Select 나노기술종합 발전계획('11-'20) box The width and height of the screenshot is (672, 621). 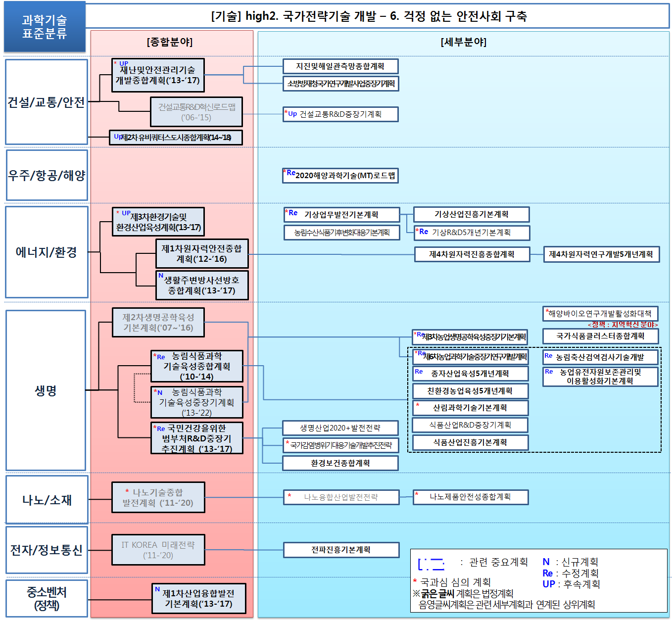tap(158, 497)
